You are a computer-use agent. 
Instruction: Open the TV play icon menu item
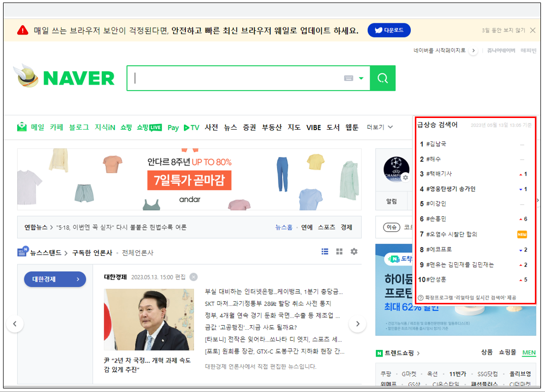point(191,128)
